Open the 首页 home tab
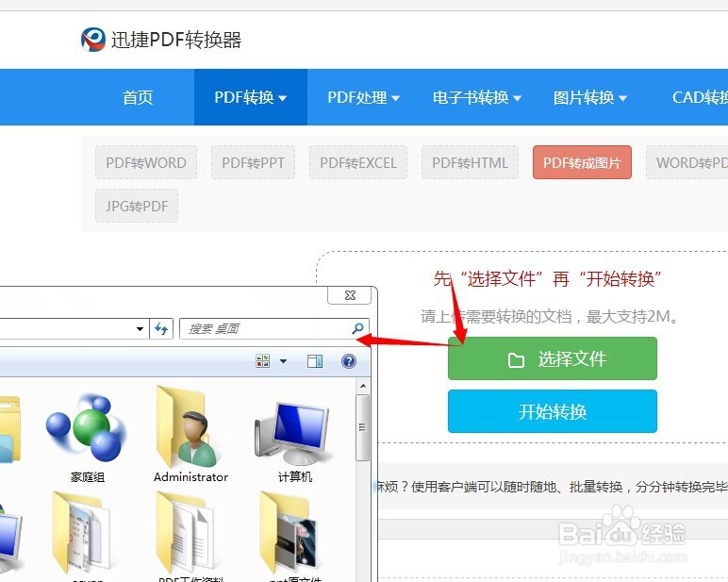This screenshot has width=728, height=582. 138,97
